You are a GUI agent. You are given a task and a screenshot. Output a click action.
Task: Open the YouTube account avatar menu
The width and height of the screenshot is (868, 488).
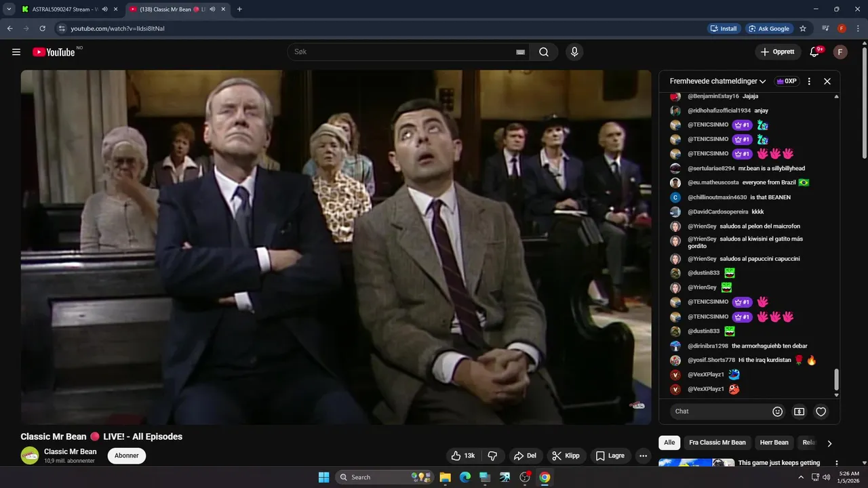point(840,52)
